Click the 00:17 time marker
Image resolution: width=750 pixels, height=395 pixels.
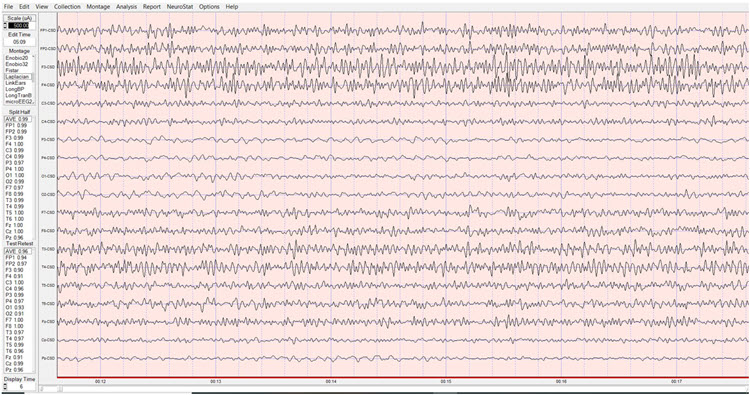click(x=676, y=382)
